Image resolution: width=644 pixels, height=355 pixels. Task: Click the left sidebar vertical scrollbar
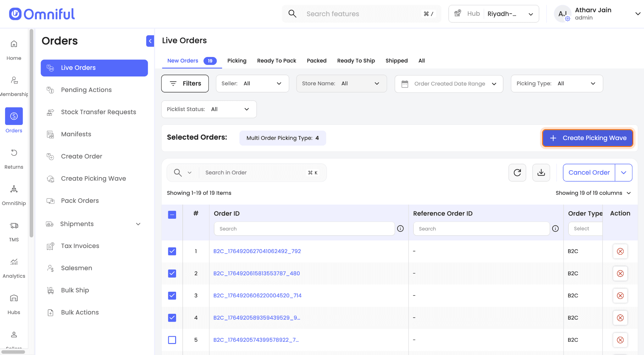[31, 132]
